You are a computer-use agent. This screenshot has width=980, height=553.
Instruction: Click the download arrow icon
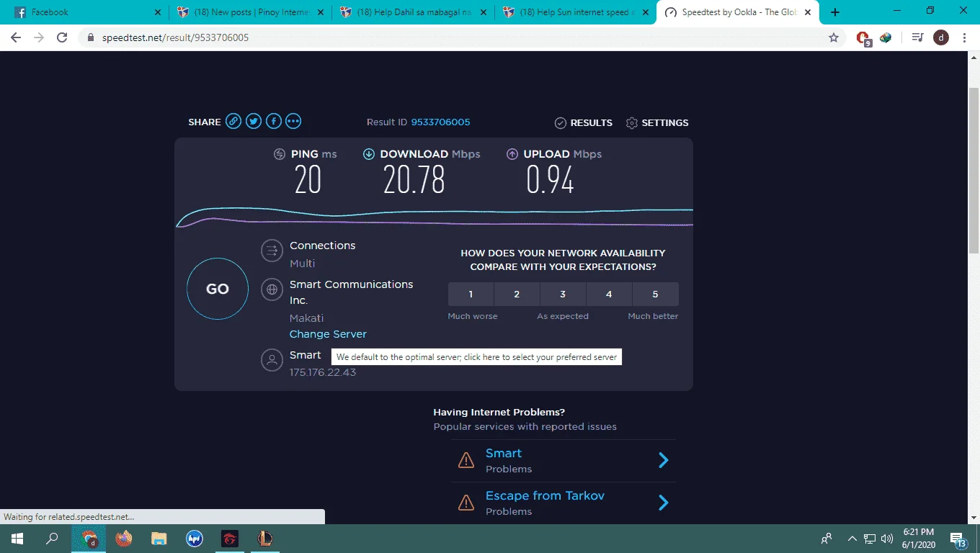tap(369, 154)
